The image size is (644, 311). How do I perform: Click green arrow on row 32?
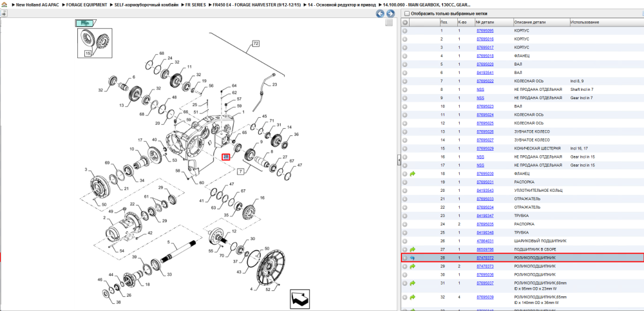pos(413,297)
